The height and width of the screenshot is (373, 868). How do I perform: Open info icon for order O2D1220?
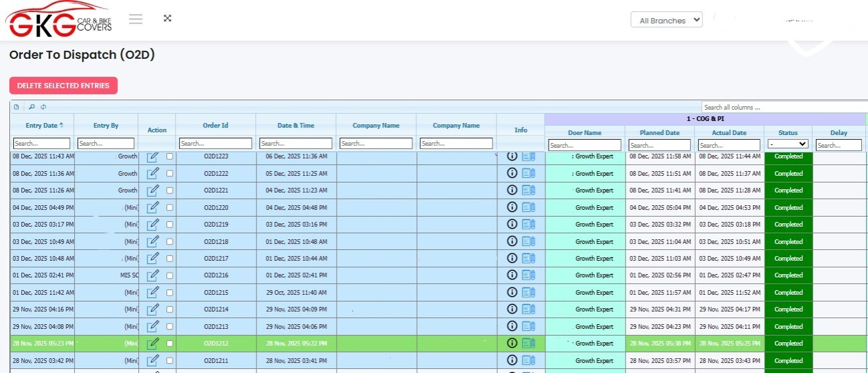[512, 207]
